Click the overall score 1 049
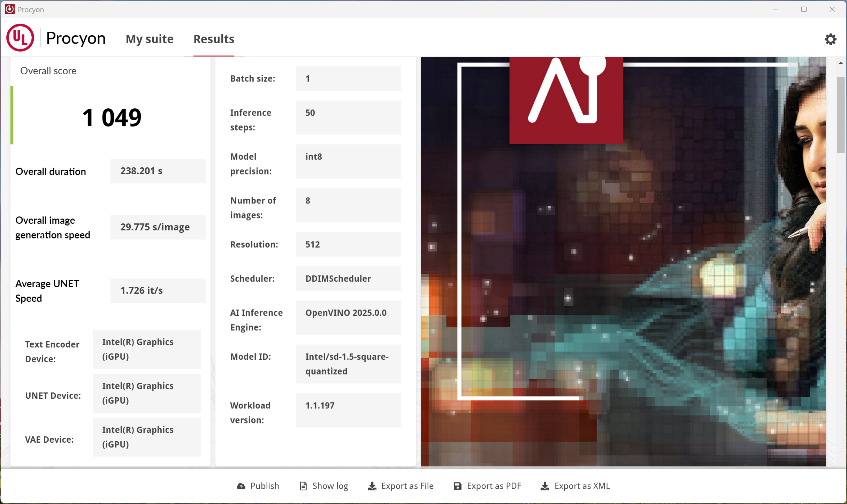Viewport: 847px width, 504px height. click(x=112, y=117)
